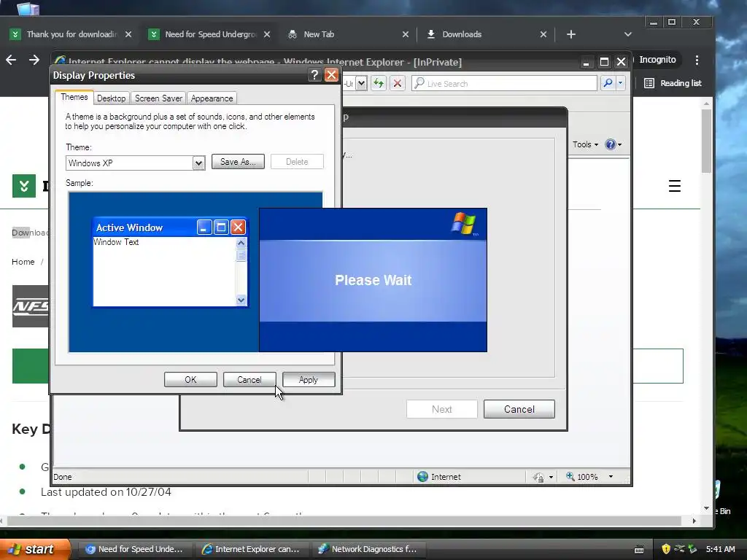Click the network connection tray icon
Image resolution: width=747 pixels, height=560 pixels.
click(679, 549)
